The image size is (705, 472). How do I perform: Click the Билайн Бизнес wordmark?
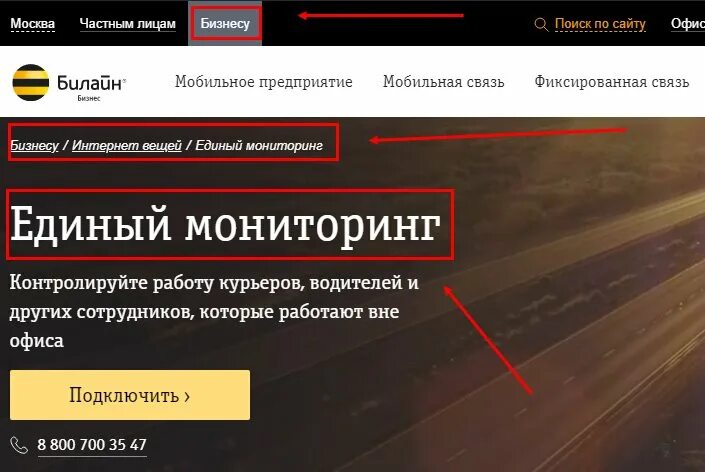[x=91, y=87]
